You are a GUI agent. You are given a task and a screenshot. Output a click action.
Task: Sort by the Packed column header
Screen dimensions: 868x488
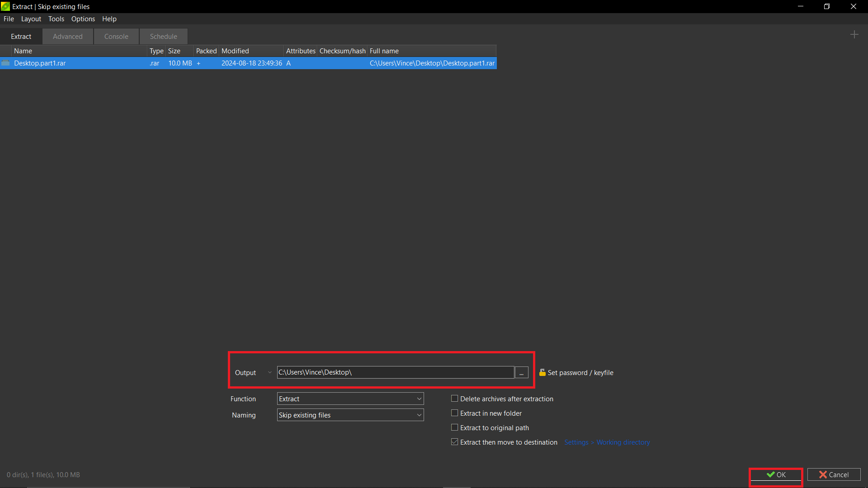[x=207, y=51]
